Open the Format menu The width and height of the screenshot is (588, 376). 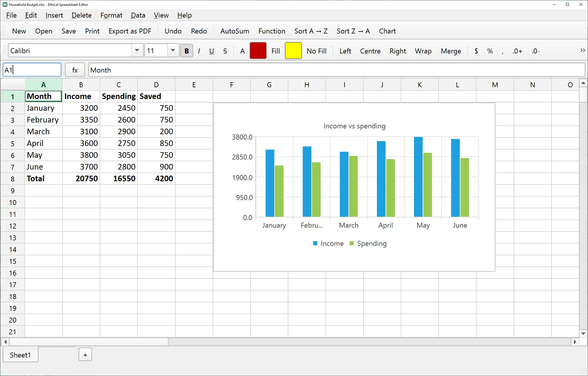point(111,15)
